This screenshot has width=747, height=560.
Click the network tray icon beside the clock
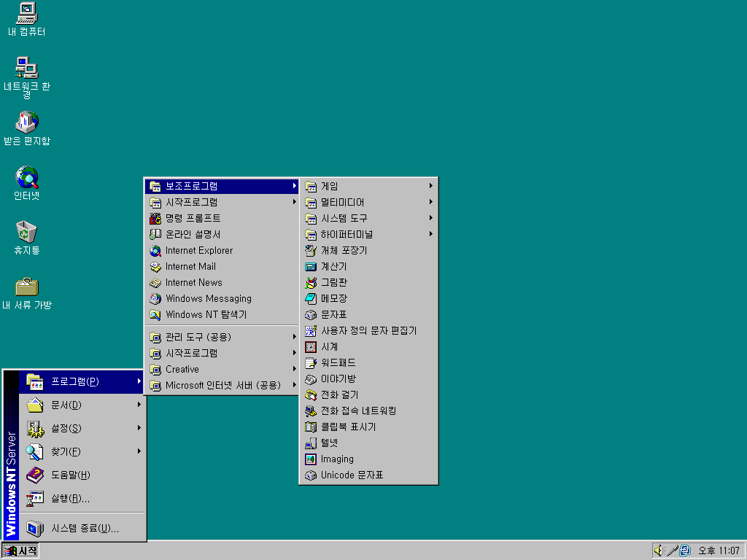[x=685, y=551]
